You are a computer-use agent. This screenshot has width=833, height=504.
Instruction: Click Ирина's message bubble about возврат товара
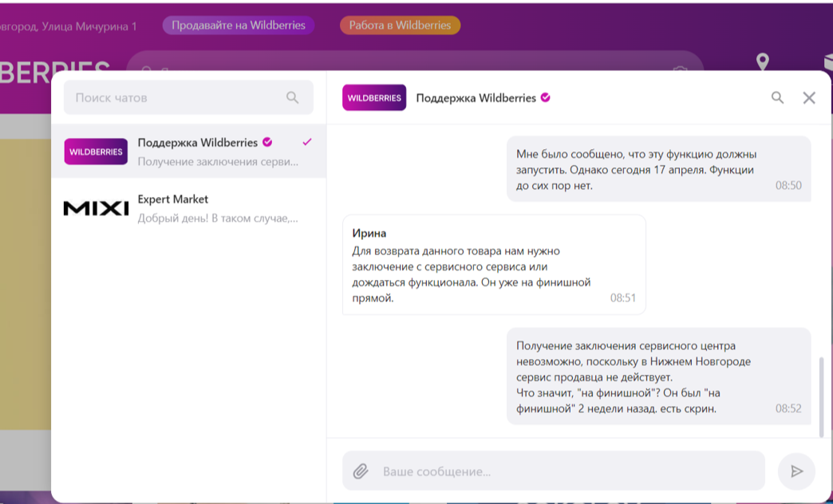coord(494,264)
